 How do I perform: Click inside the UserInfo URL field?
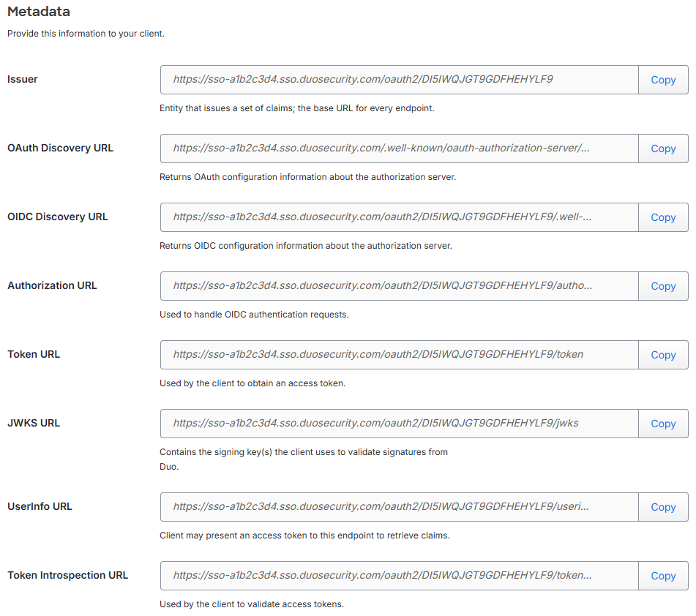point(399,506)
